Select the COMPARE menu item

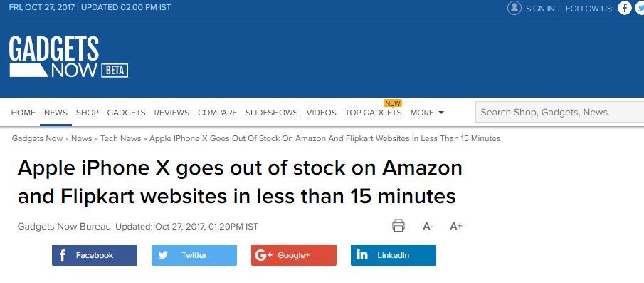point(217,113)
